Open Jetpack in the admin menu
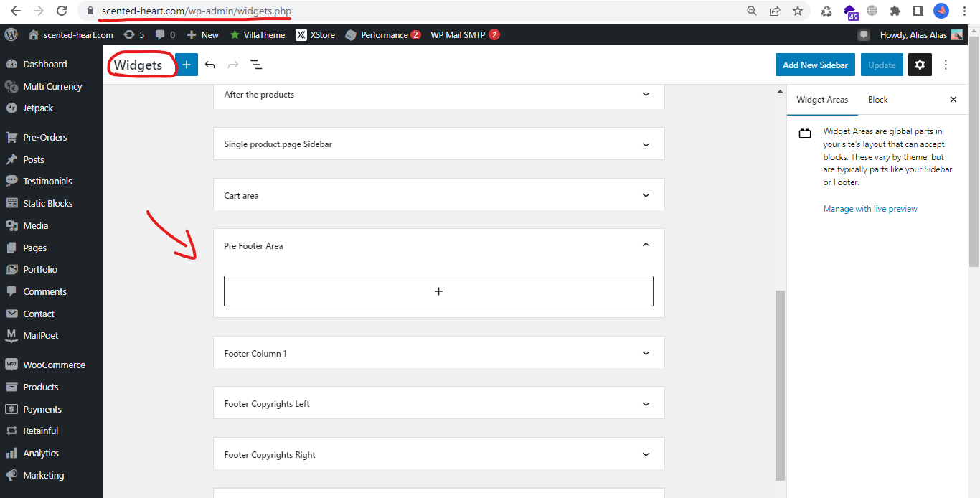This screenshot has height=498, width=980. pos(38,108)
